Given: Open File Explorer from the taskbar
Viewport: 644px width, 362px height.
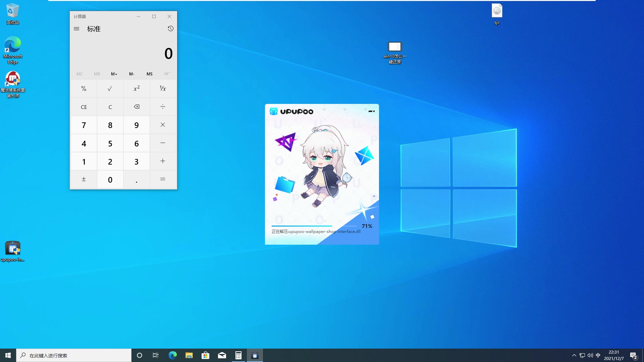Looking at the screenshot, I should click(189, 355).
